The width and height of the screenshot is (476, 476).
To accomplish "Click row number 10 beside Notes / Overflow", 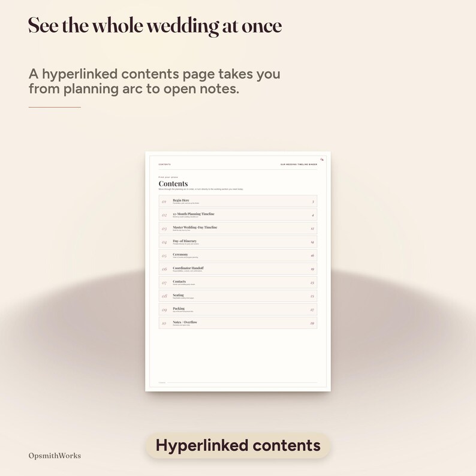I will (164, 323).
